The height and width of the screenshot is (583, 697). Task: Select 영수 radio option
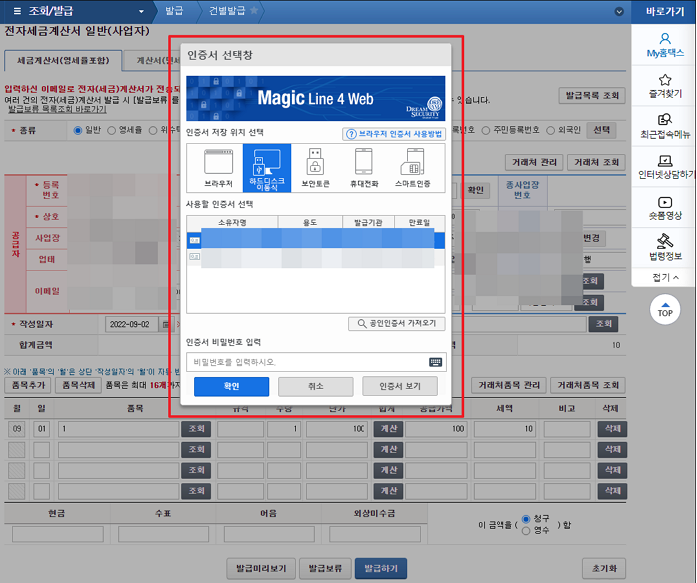526,531
